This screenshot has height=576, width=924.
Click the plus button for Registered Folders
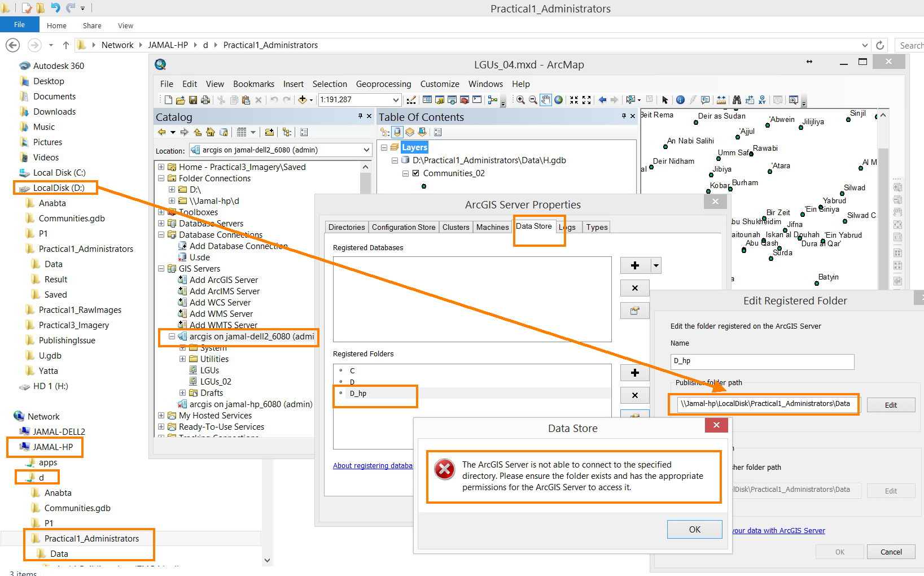pos(635,373)
